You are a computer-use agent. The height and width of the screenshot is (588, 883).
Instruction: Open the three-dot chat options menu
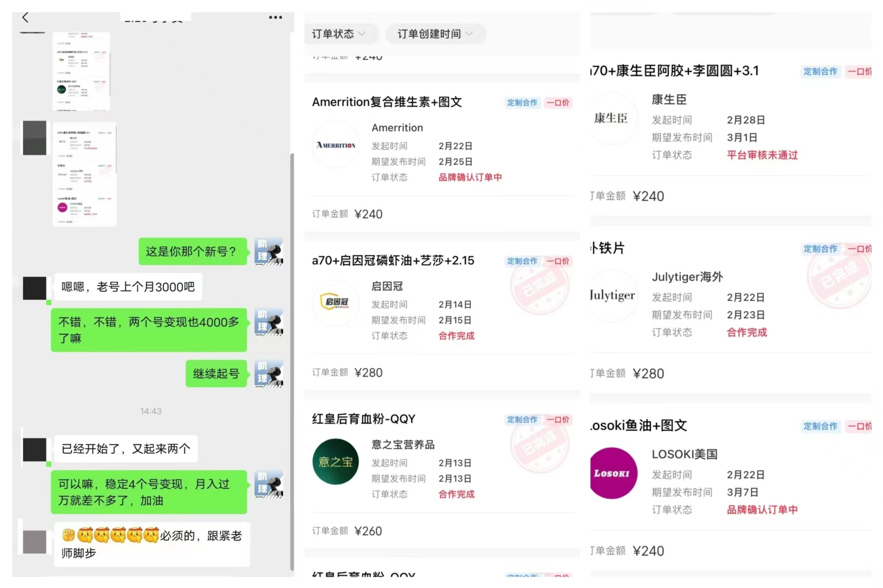click(275, 17)
